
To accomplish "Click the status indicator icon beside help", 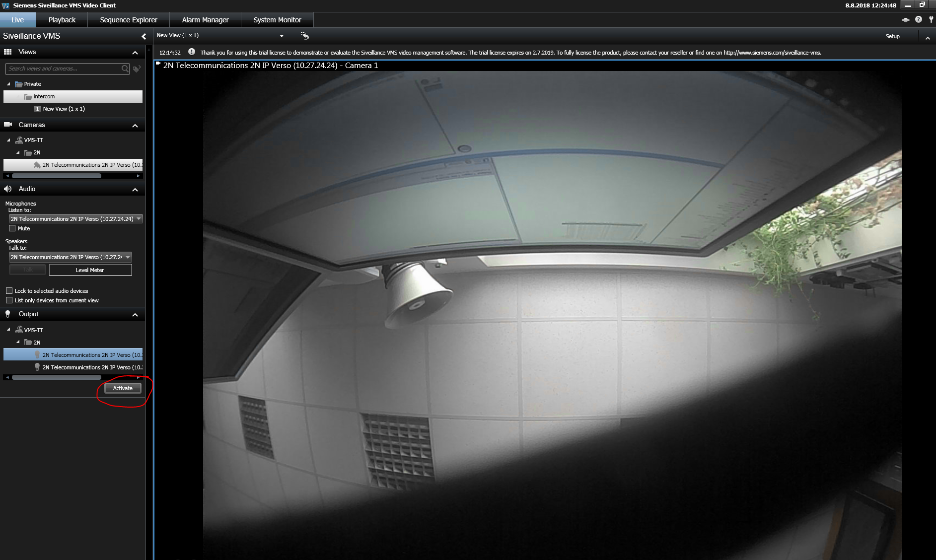I will pyautogui.click(x=905, y=20).
